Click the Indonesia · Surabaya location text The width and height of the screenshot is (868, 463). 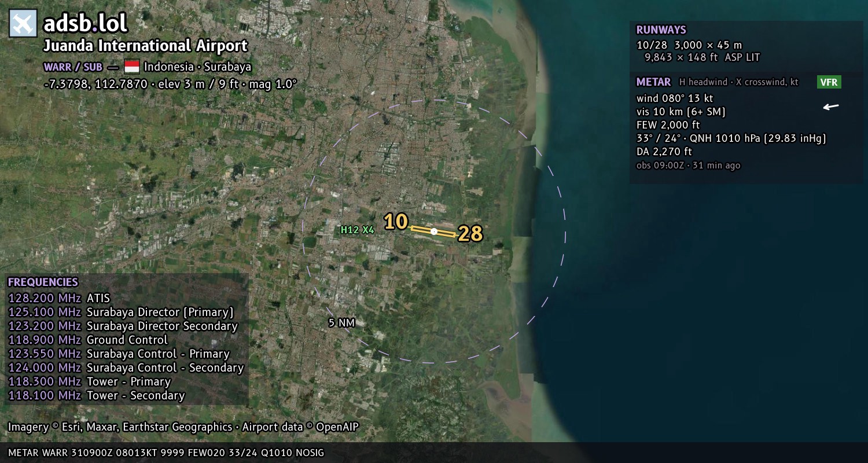coord(197,67)
